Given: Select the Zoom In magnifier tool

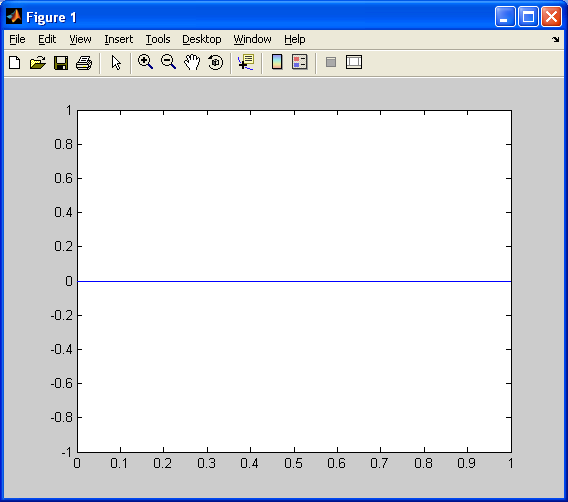Looking at the screenshot, I should click(145, 62).
